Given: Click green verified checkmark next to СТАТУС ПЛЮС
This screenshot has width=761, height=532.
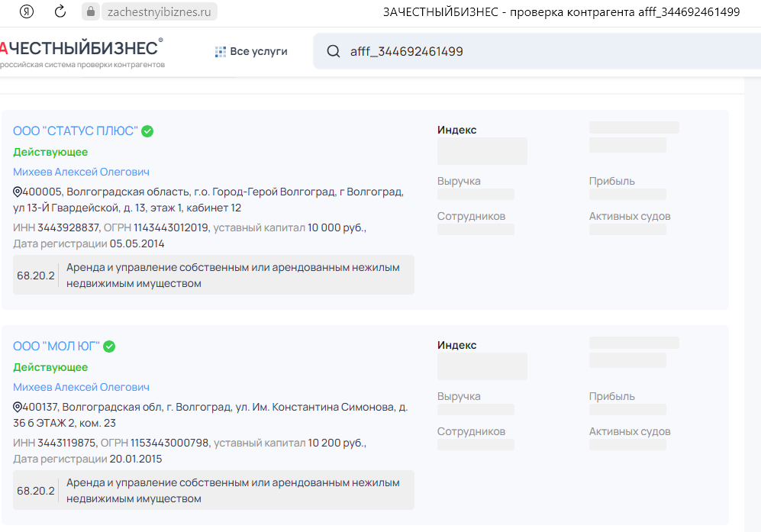Looking at the screenshot, I should tap(147, 131).
